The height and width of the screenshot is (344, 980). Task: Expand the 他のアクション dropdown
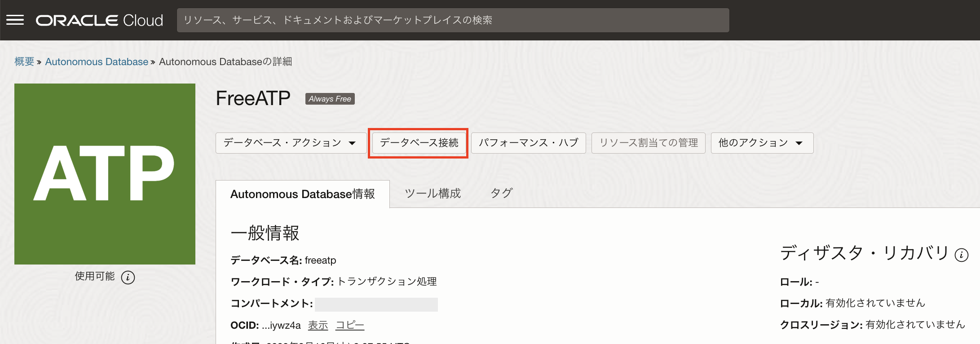[762, 143]
